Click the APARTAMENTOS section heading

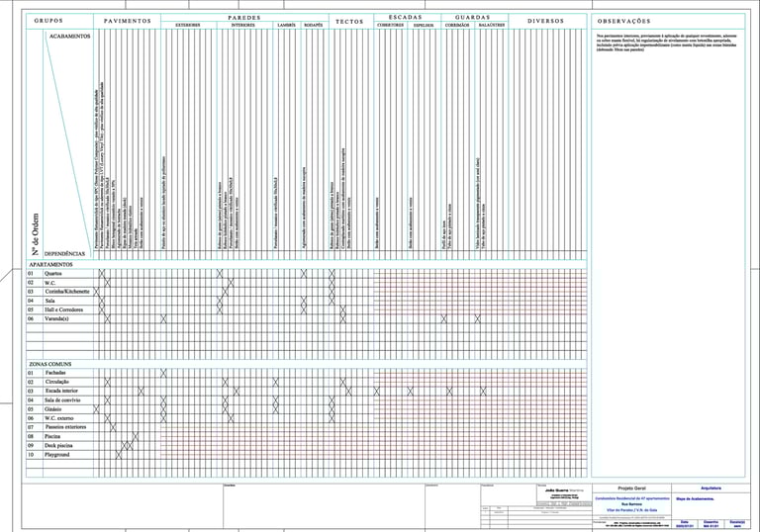50,265
